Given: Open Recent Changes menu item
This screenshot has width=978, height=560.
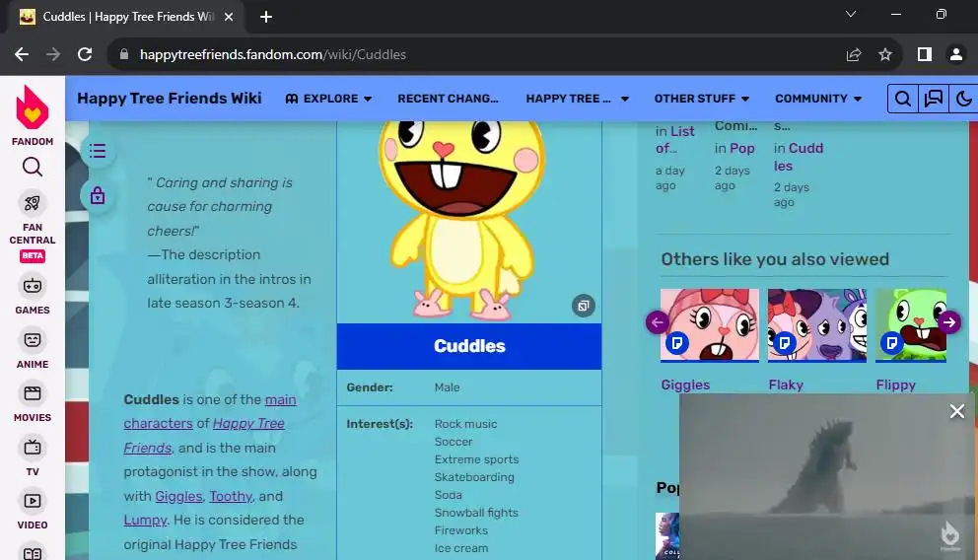Looking at the screenshot, I should [x=448, y=99].
